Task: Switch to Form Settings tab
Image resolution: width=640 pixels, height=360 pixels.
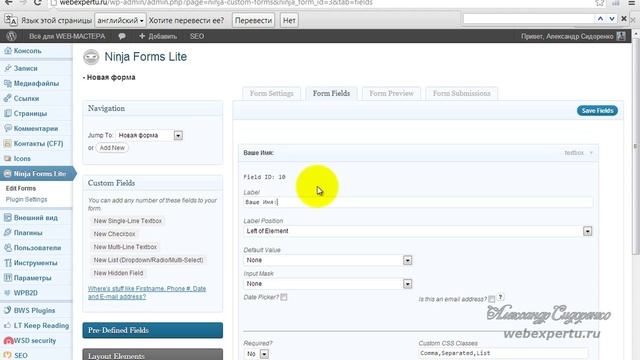Action: click(x=271, y=93)
